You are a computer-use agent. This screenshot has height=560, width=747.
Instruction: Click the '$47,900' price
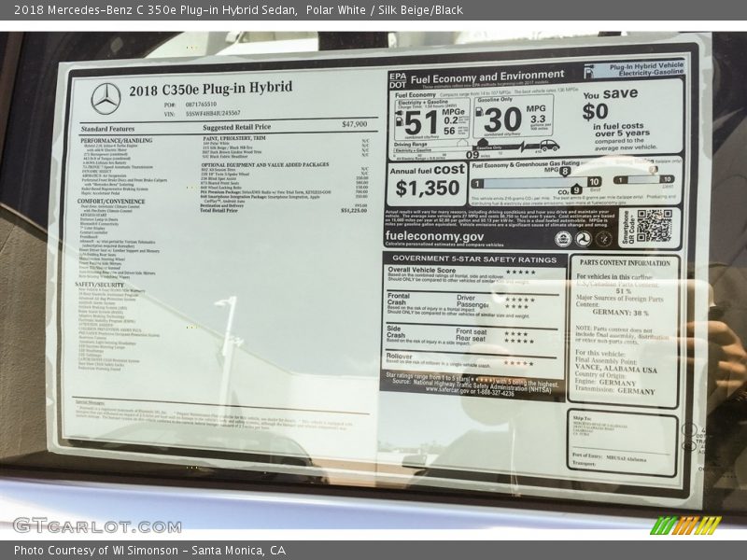click(x=355, y=124)
